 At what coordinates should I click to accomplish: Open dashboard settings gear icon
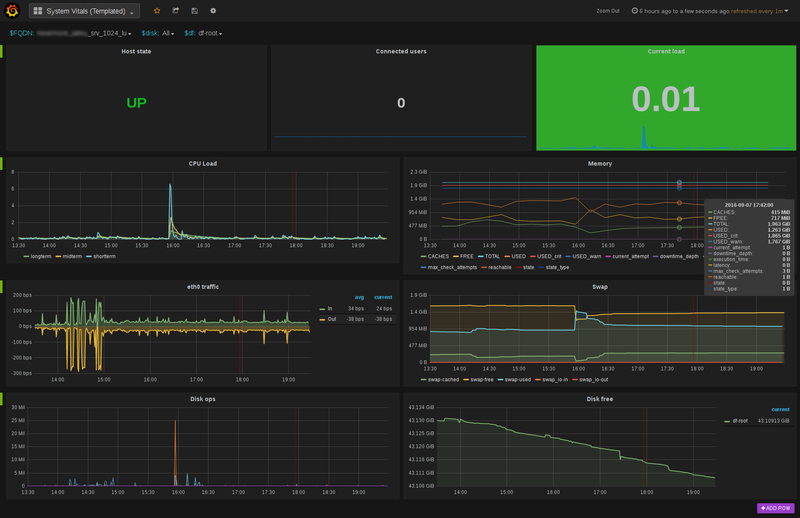point(213,11)
